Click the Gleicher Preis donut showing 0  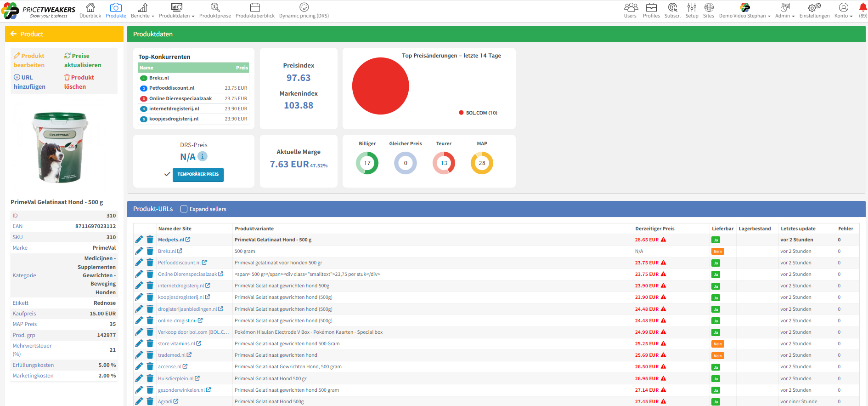coord(406,163)
